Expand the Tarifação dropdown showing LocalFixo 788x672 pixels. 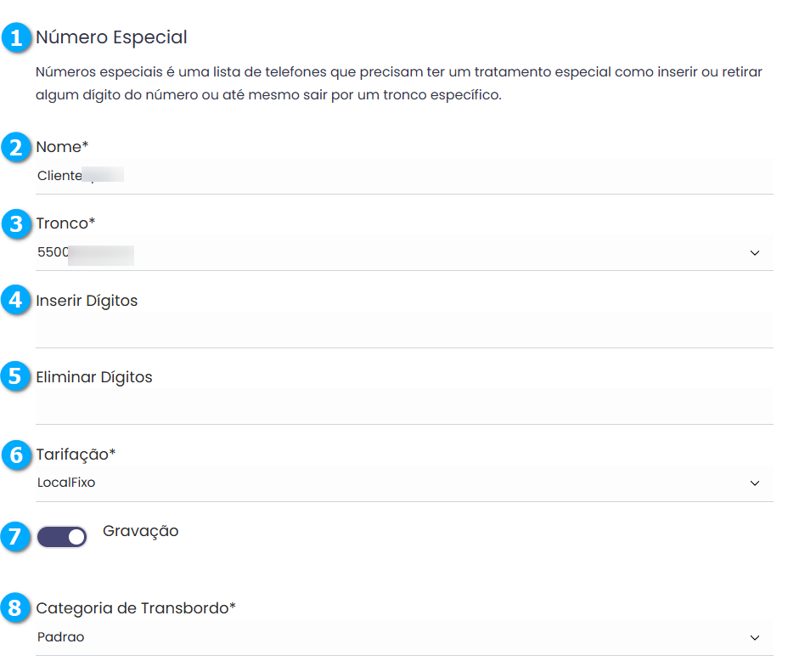tap(403, 483)
